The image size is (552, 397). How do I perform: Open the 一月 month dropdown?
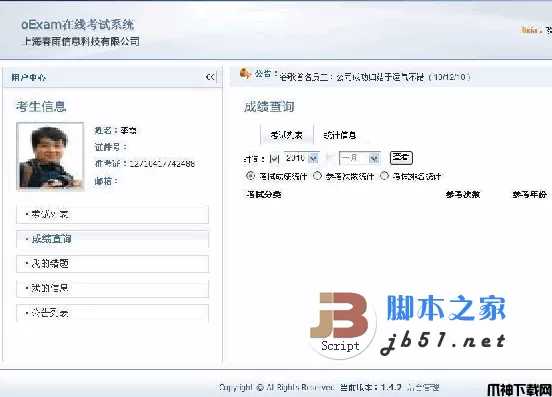click(x=359, y=158)
